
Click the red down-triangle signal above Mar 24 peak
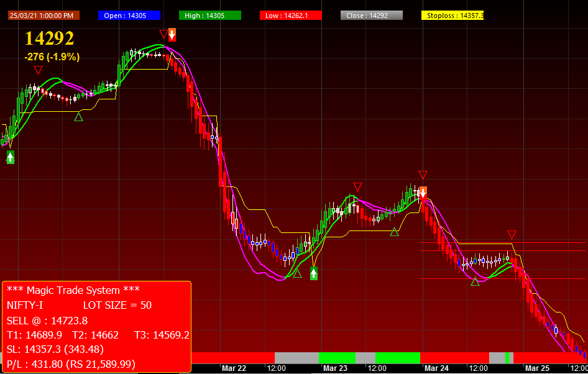click(x=423, y=175)
